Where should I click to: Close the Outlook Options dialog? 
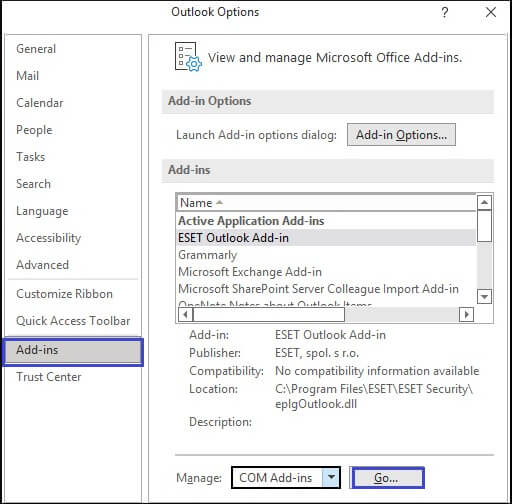[491, 13]
